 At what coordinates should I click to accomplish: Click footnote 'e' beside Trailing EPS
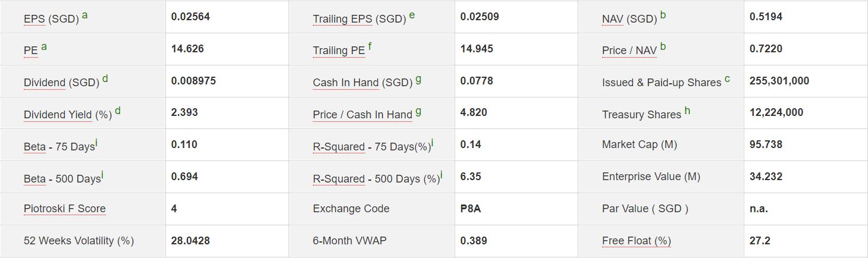(412, 15)
